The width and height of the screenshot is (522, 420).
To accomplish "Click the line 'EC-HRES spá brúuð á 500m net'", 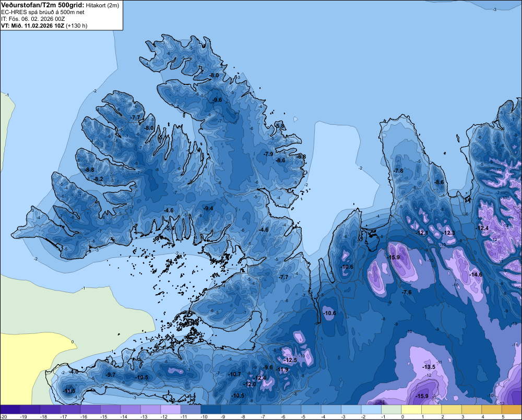I will pos(43,12).
